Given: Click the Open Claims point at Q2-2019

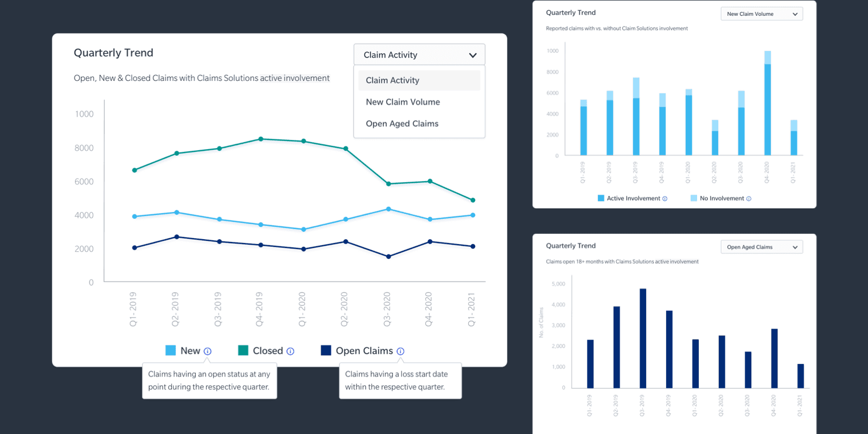Looking at the screenshot, I should point(177,237).
